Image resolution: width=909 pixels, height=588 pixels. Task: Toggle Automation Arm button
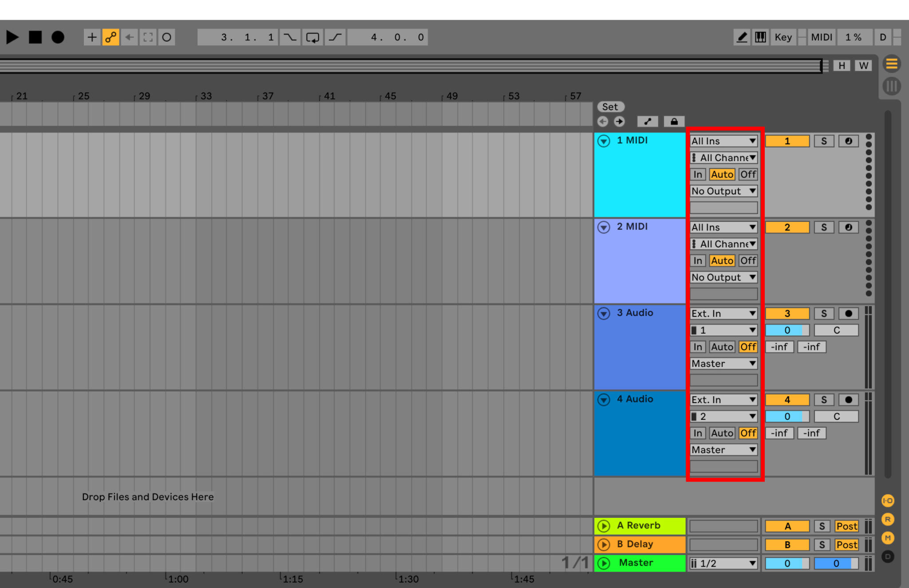[x=111, y=37]
